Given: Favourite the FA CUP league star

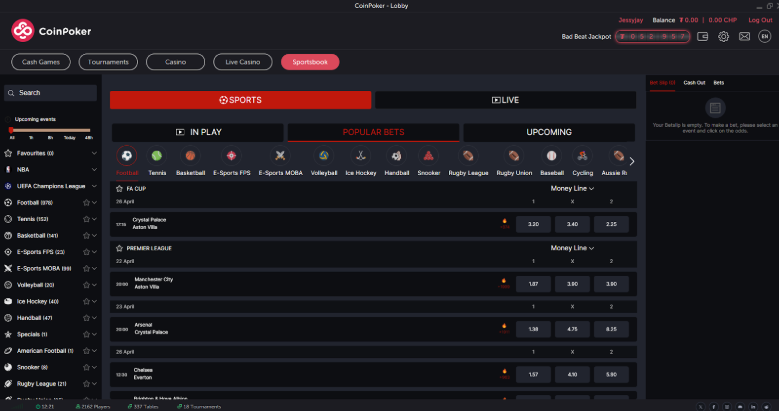Looking at the screenshot, I should click(x=119, y=189).
